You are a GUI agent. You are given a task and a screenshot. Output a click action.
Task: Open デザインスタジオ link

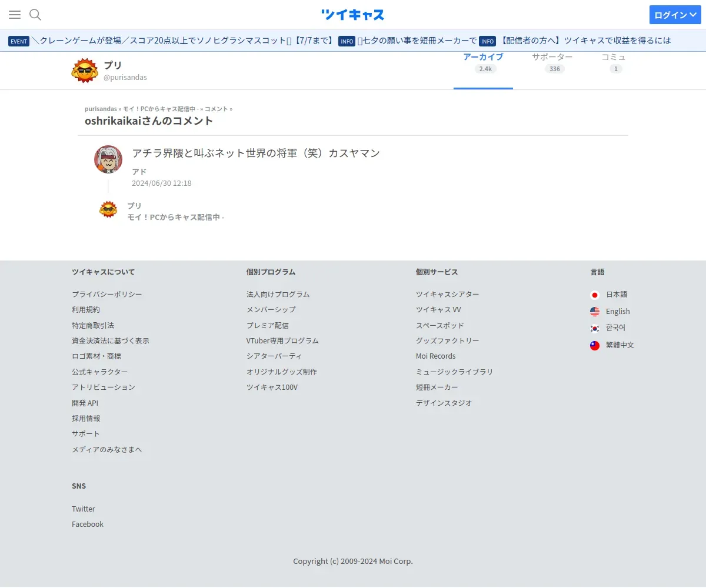[x=444, y=403]
